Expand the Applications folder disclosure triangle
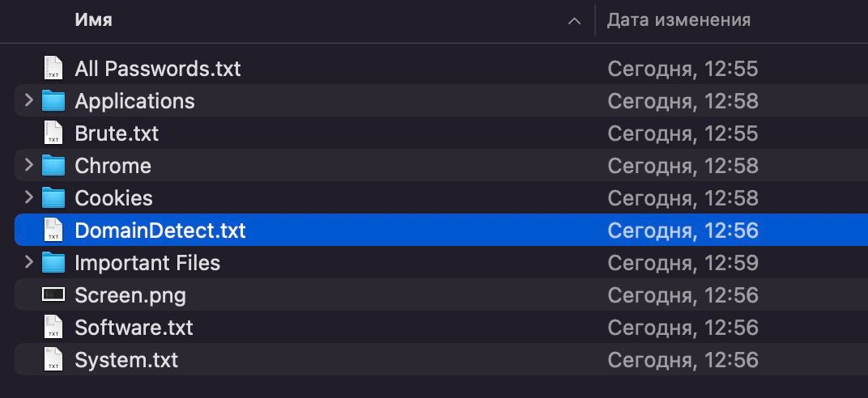Image resolution: width=868 pixels, height=398 pixels. (x=29, y=101)
